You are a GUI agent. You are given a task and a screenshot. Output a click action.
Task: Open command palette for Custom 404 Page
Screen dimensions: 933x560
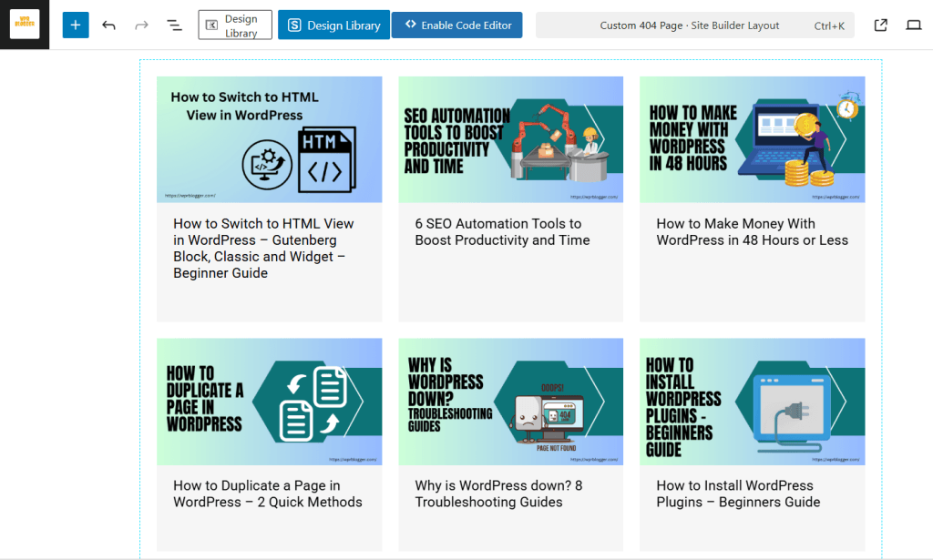pos(695,25)
